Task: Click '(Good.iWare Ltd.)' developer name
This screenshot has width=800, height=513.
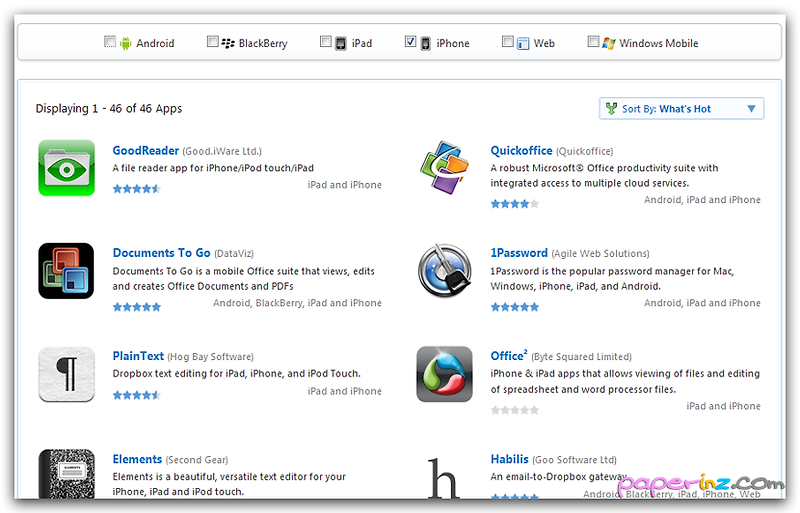Action: 222,151
